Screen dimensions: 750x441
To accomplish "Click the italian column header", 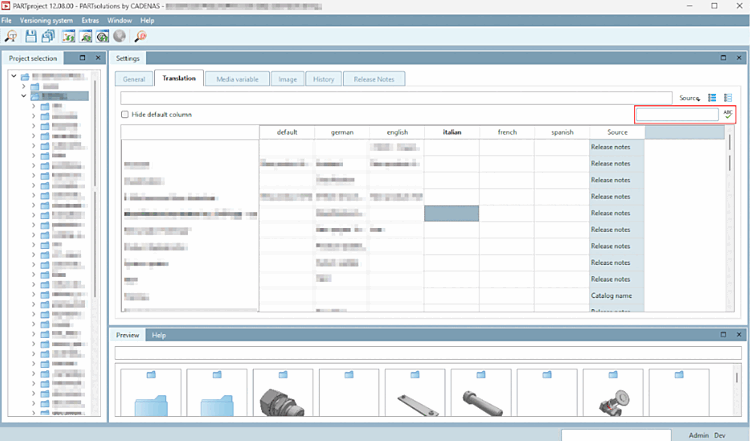I will (x=451, y=132).
